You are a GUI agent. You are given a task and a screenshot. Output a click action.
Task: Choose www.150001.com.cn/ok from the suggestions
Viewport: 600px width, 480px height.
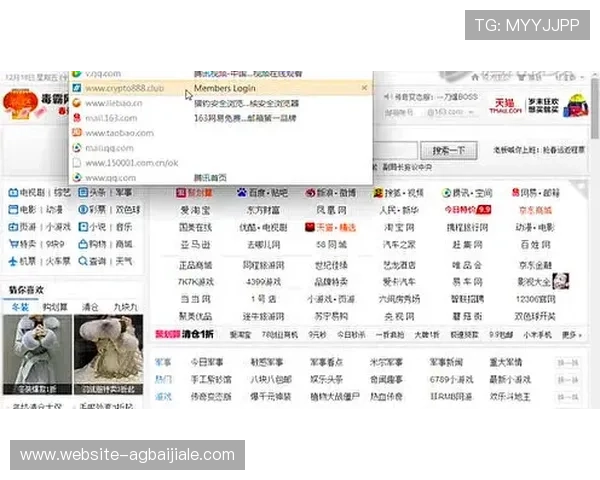221,163
